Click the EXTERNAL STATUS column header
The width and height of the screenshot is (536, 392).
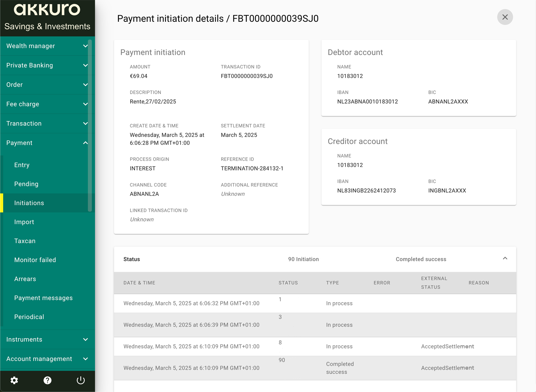pyautogui.click(x=434, y=283)
